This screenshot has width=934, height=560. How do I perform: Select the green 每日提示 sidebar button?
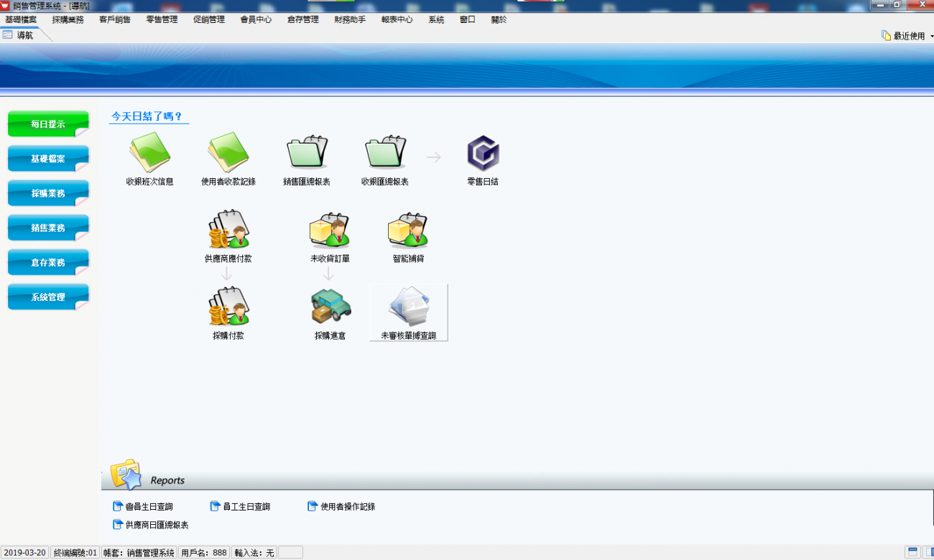pyautogui.click(x=48, y=123)
